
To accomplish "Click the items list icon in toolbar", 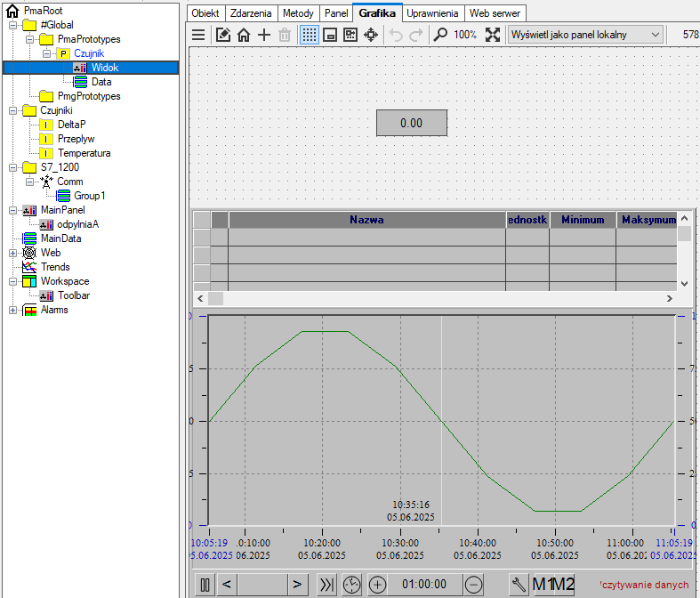I will pos(350,35).
